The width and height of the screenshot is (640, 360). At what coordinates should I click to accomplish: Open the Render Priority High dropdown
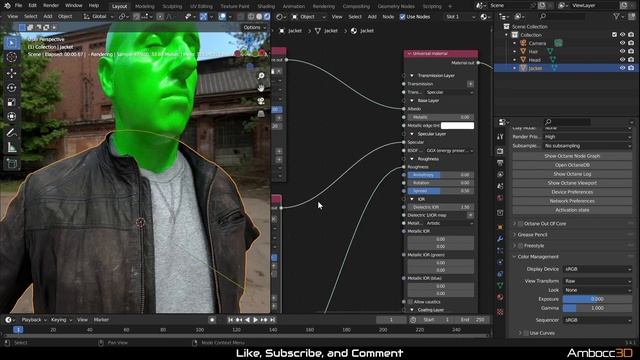click(587, 137)
